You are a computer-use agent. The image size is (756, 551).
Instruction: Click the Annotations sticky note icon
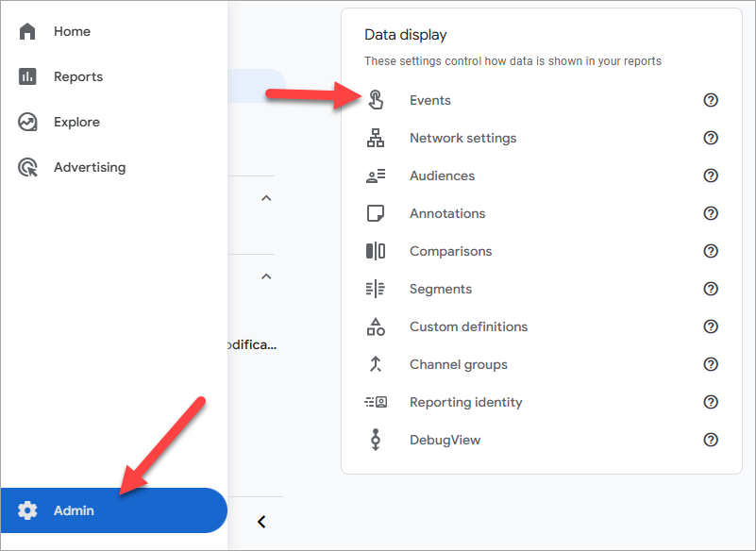click(x=376, y=213)
